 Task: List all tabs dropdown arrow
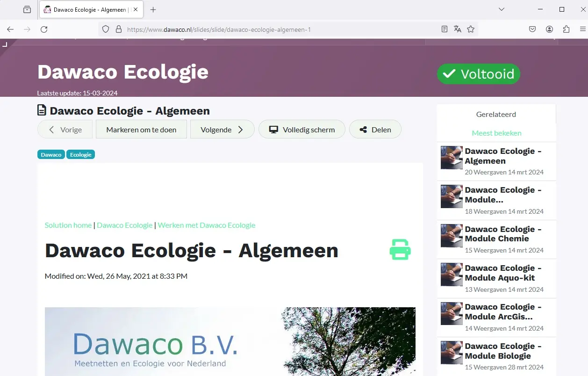tap(502, 9)
